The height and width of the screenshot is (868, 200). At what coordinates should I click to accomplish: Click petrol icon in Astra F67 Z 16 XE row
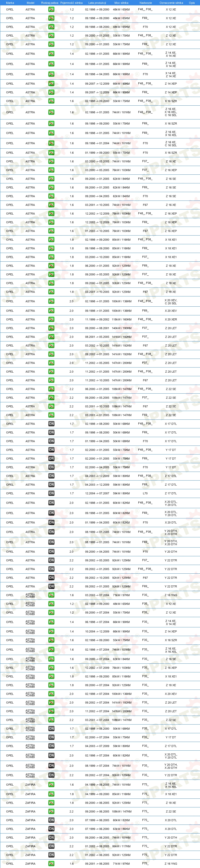coord(51,205)
